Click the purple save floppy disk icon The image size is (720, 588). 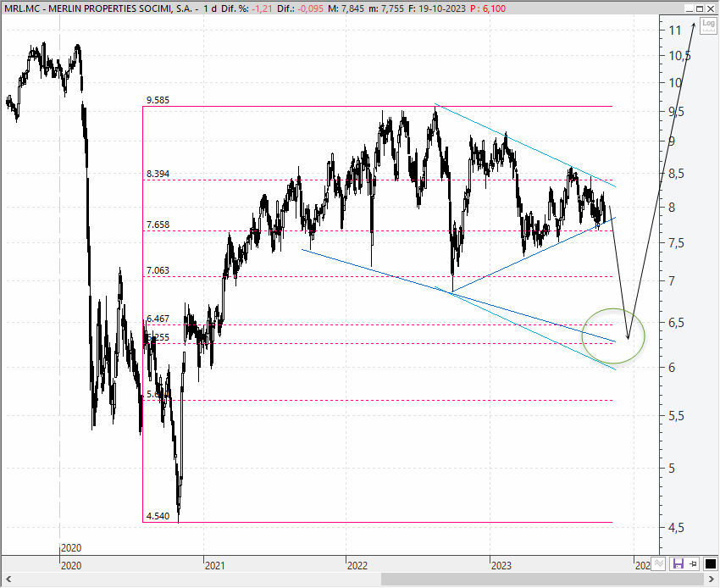coord(678,563)
